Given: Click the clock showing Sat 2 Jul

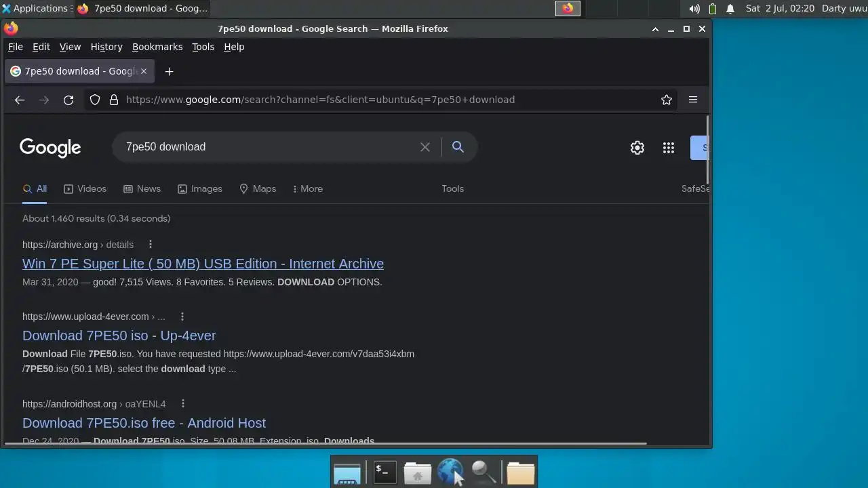Looking at the screenshot, I should (780, 9).
